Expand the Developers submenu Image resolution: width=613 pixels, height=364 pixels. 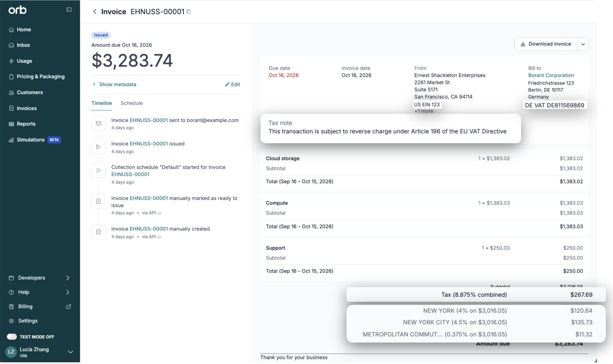coord(68,278)
